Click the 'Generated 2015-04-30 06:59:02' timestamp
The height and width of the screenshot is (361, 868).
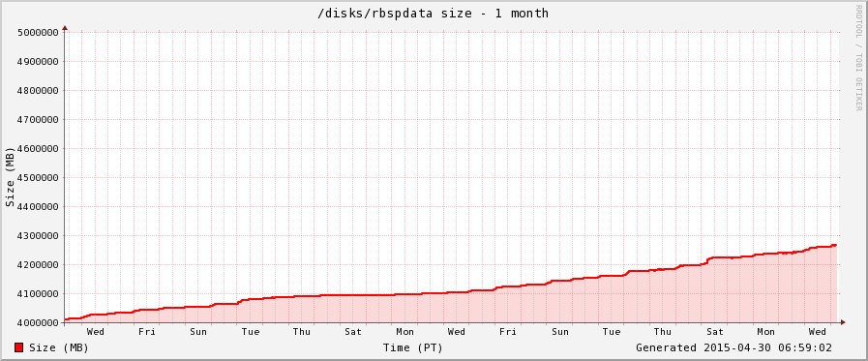[x=733, y=347]
